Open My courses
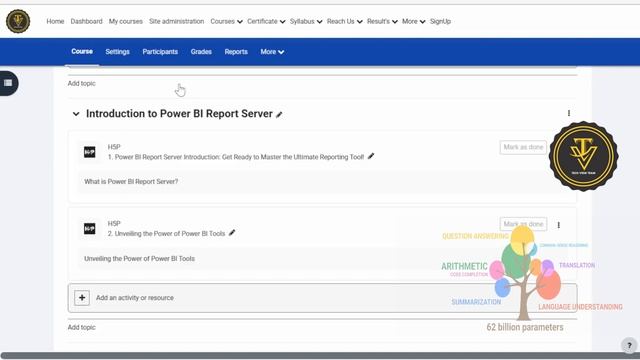Screen dimensions: 640x360 coord(126,21)
